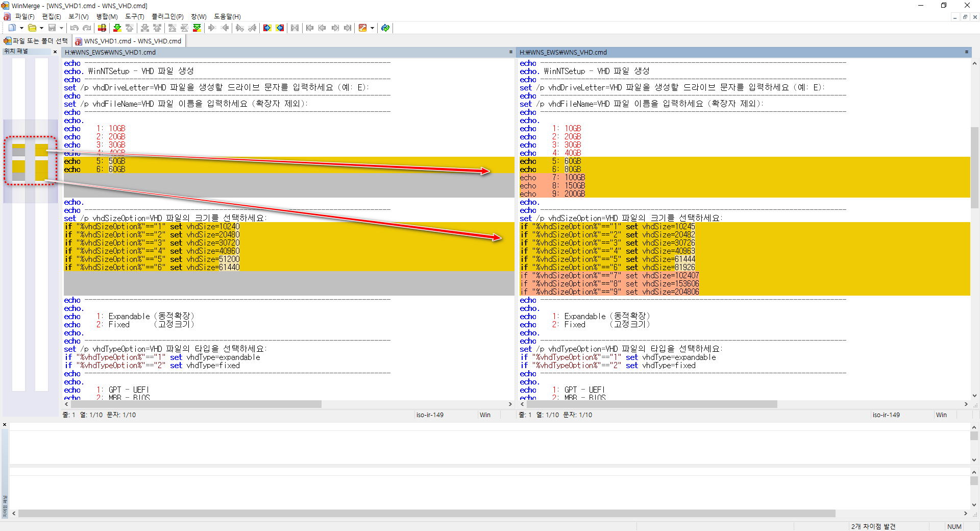Click right pane horizontal scrollbar thumb
Viewport: 980px width, 531px height.
tap(652, 404)
